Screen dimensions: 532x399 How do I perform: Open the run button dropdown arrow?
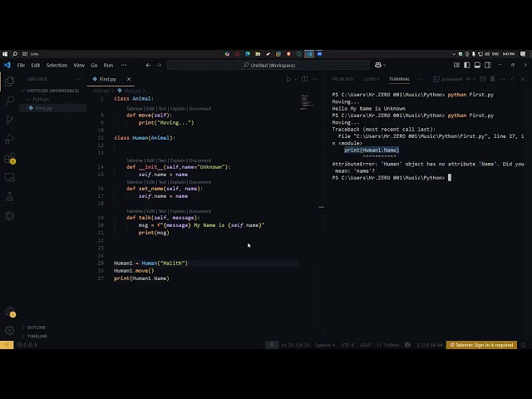(295, 79)
